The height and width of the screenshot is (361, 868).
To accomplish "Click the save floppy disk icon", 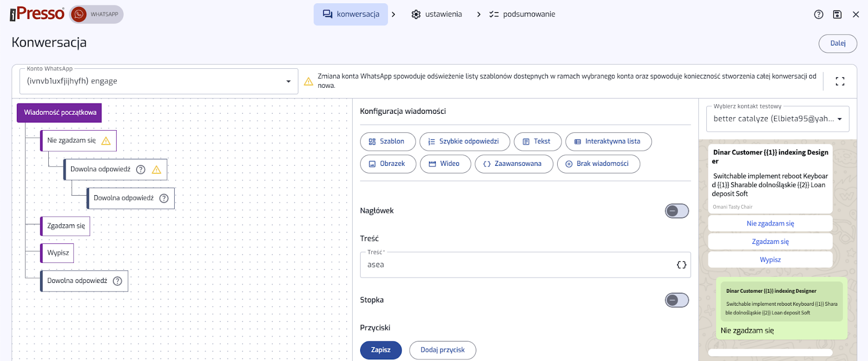I will [x=837, y=15].
